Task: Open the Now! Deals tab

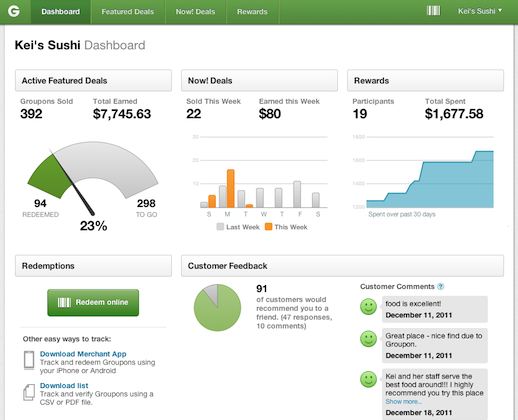Action: [x=195, y=12]
